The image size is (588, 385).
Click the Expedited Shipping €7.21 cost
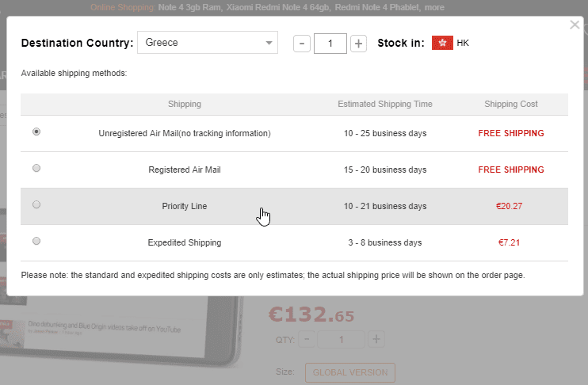coord(510,242)
